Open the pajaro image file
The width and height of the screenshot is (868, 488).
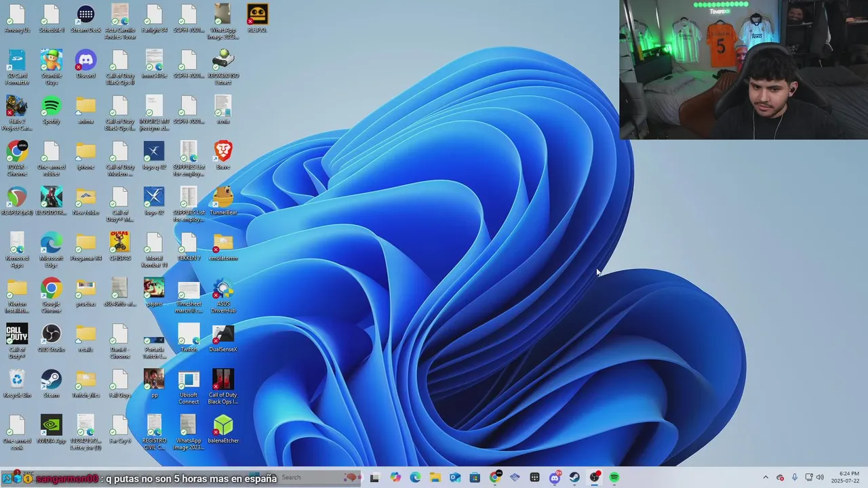[155, 293]
